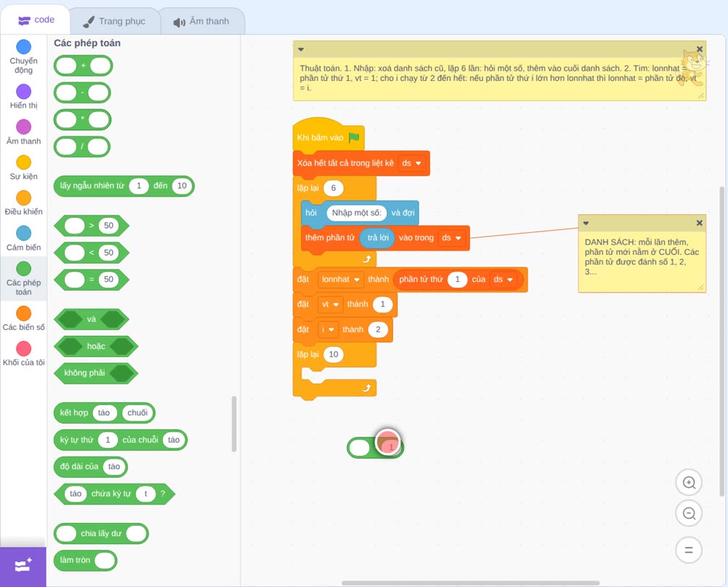Select the hoặc operator block
Screen dimensions: 728x587
pos(96,346)
